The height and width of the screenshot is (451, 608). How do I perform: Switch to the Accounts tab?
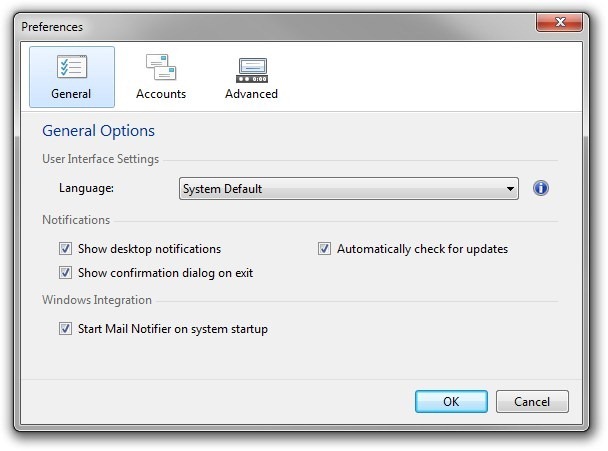[161, 77]
